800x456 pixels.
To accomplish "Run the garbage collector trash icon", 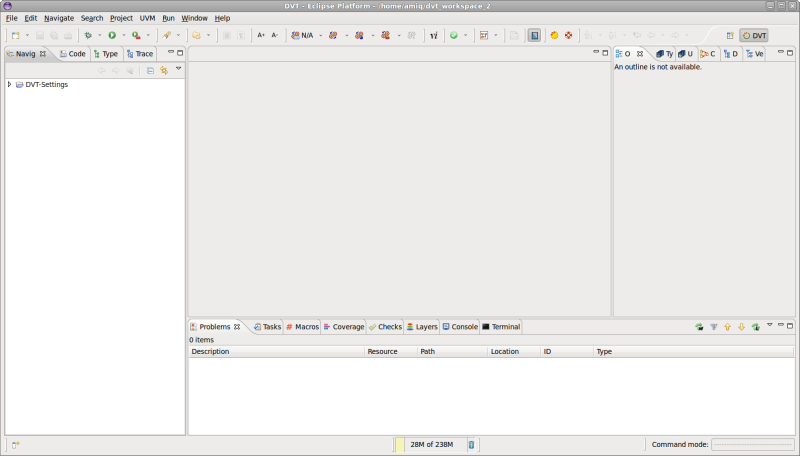I will [x=472, y=444].
